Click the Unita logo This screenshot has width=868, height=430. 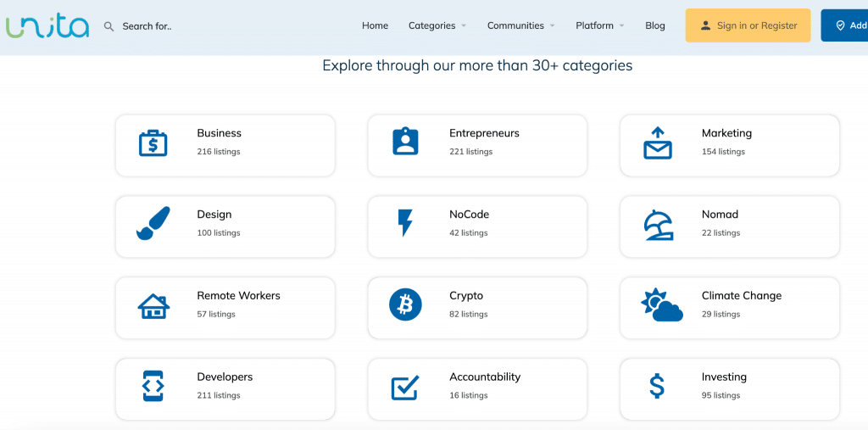click(x=47, y=25)
